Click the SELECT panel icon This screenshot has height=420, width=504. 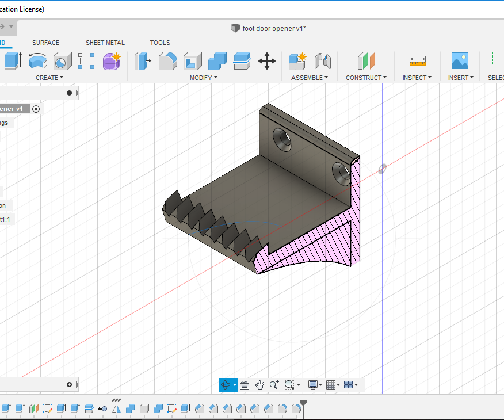tap(498, 59)
